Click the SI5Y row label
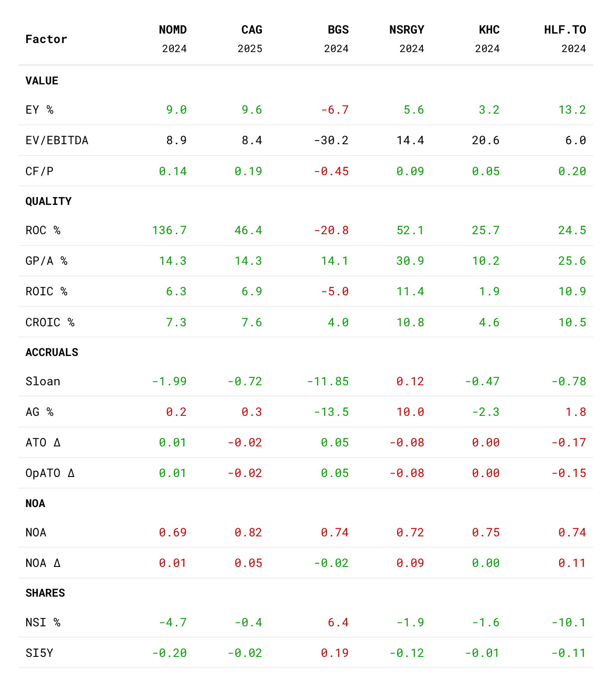 point(40,653)
